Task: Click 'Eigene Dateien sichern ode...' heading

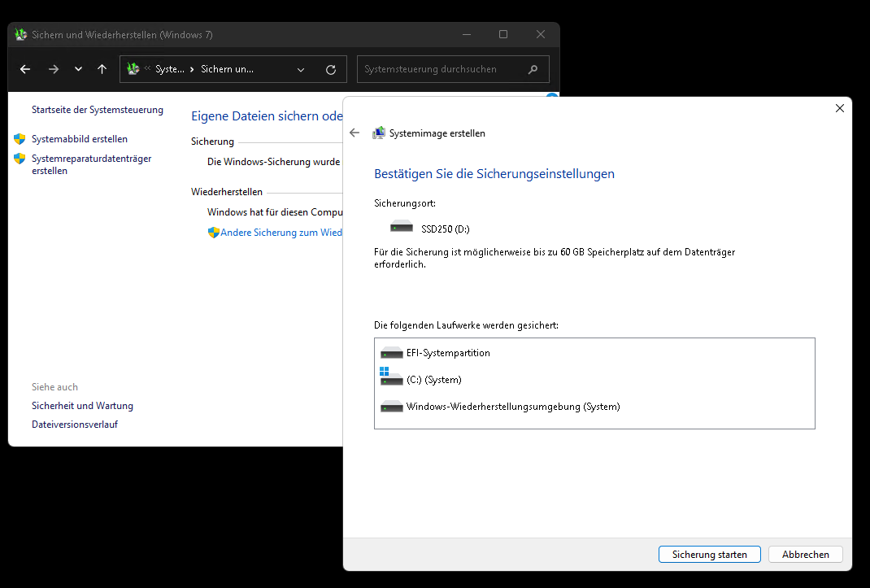Action: [267, 115]
